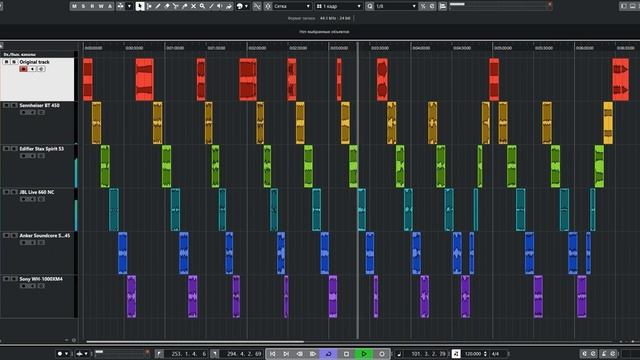The height and width of the screenshot is (360, 640).
Task: Open quantize panel icon beside iterative quantize
Action: pos(432,6)
